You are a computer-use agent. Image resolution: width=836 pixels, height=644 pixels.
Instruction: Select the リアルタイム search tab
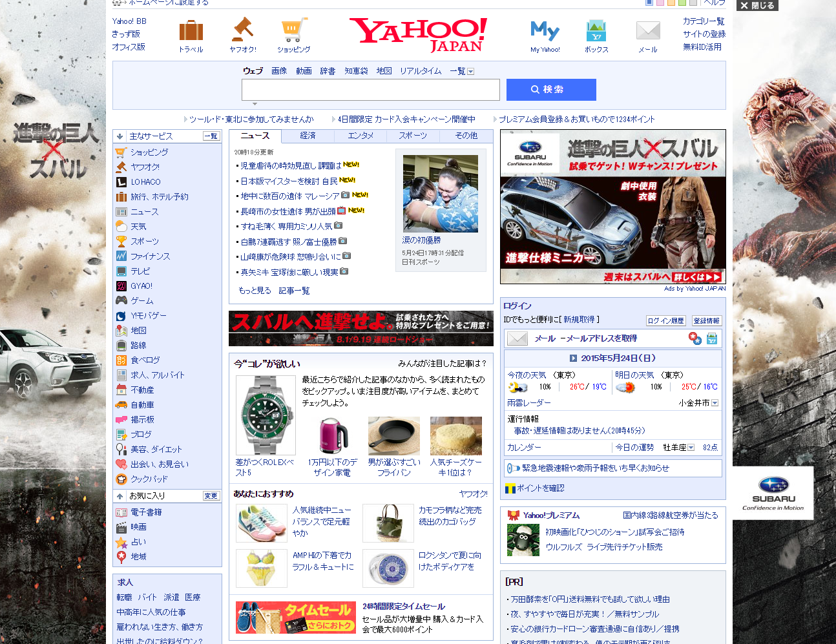(x=421, y=71)
